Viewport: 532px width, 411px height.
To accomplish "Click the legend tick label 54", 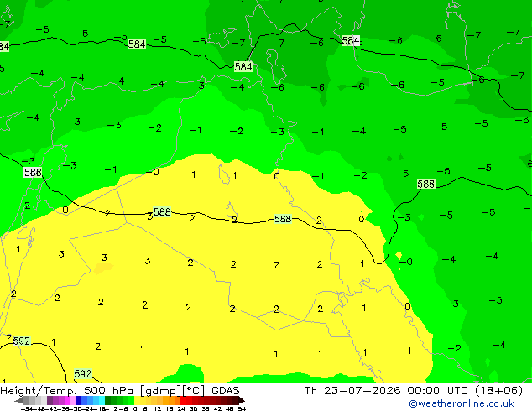I will click(x=242, y=408).
